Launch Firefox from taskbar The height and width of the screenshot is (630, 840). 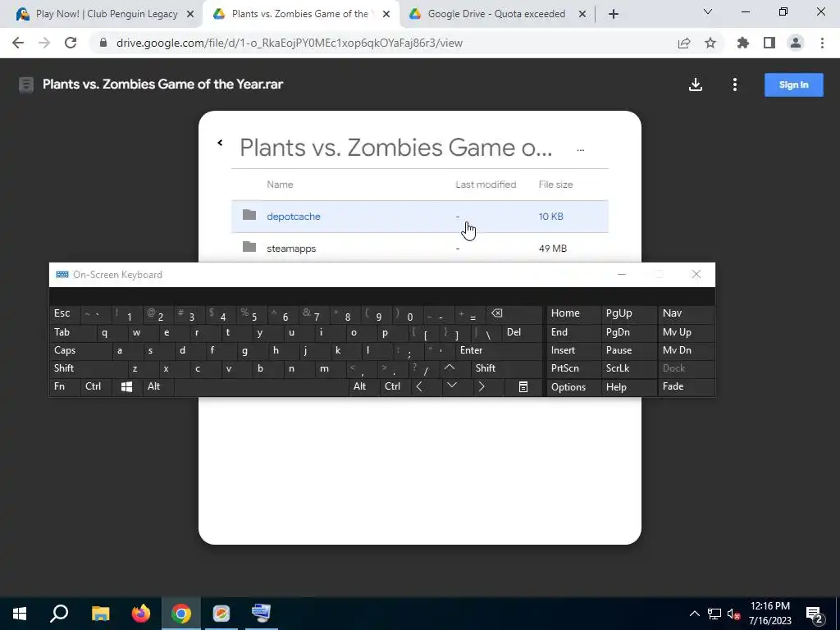[141, 614]
